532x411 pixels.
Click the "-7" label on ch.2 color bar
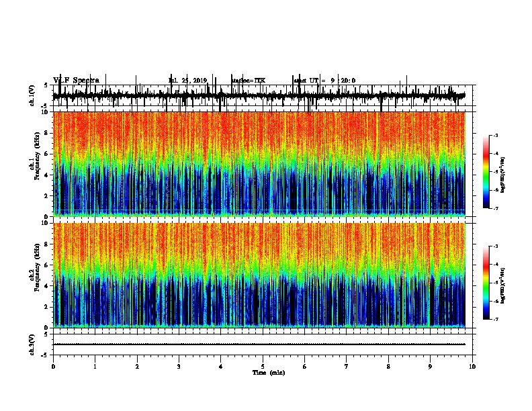click(x=495, y=319)
